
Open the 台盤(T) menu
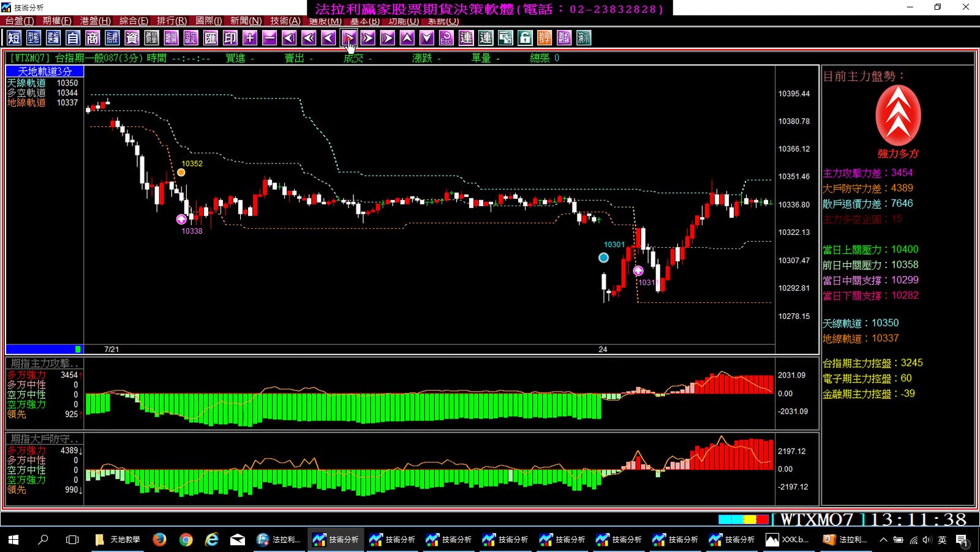pos(20,21)
